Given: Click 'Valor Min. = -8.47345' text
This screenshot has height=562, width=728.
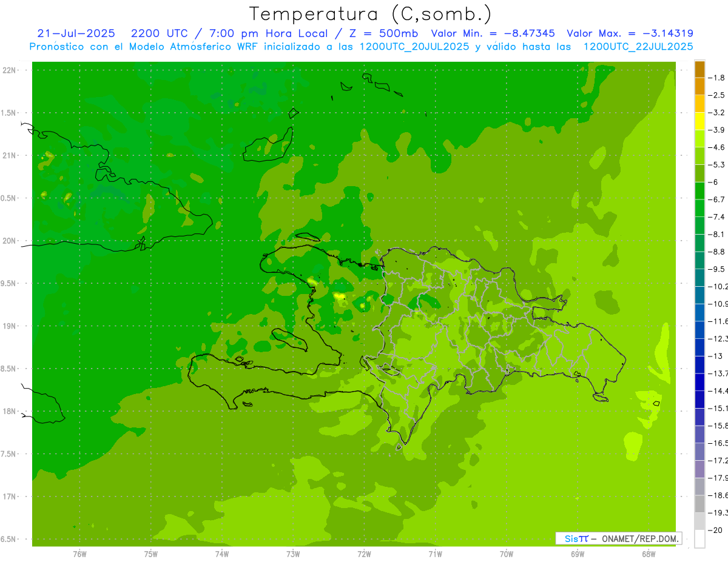Looking at the screenshot, I should pos(493,33).
